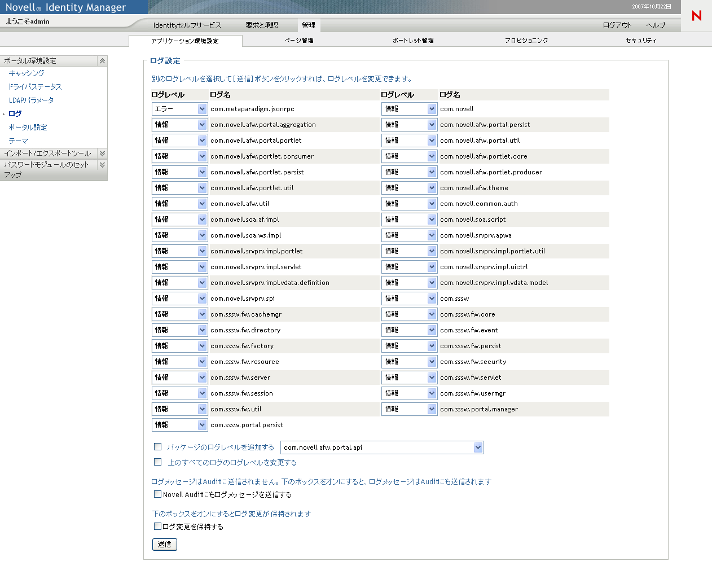Image resolution: width=712 pixels, height=588 pixels.
Task: Check パッケージのログレベルを追加する checkbox
Action: (158, 447)
